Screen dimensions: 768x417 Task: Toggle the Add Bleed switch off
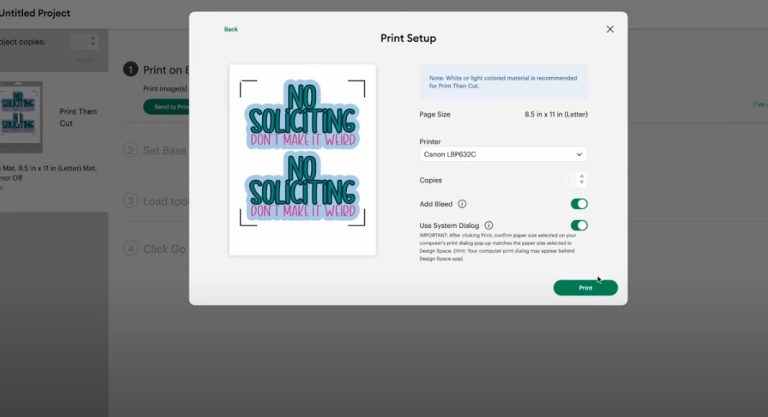point(579,203)
